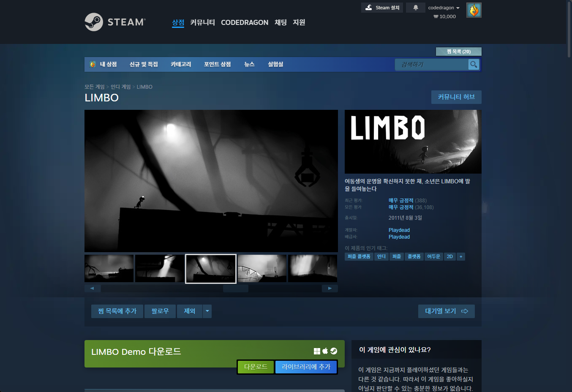Click green 다운로드 demo button
Image resolution: width=572 pixels, height=392 pixels.
tap(256, 367)
